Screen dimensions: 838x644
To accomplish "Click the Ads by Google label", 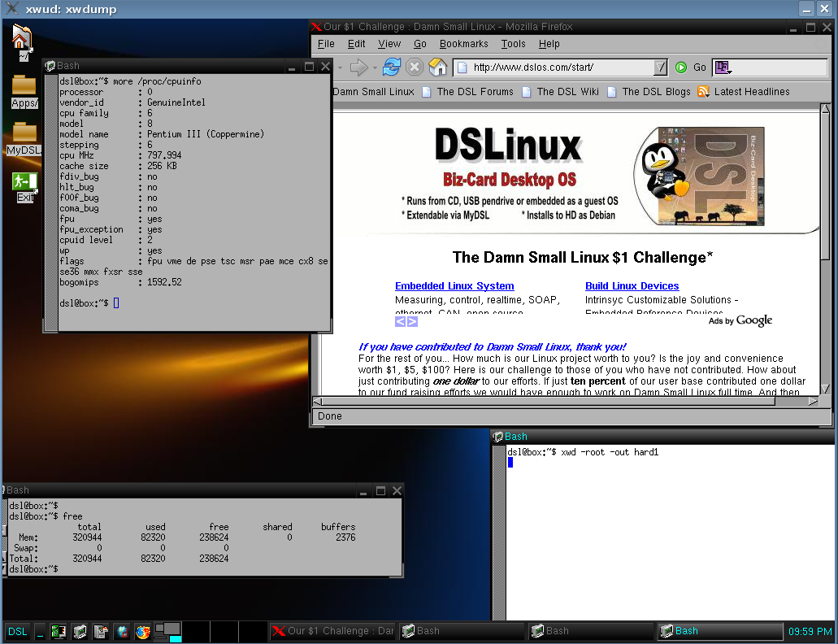I will (x=740, y=320).
